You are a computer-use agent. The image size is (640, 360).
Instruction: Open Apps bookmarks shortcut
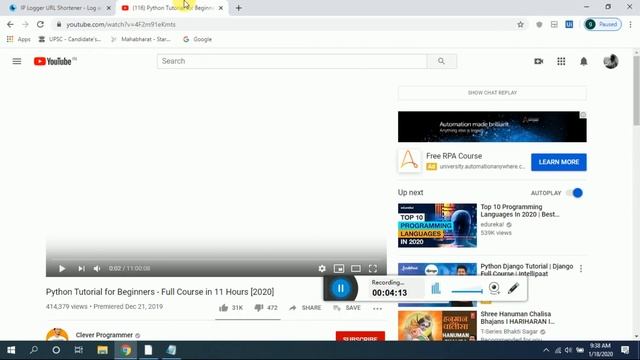click(x=18, y=39)
